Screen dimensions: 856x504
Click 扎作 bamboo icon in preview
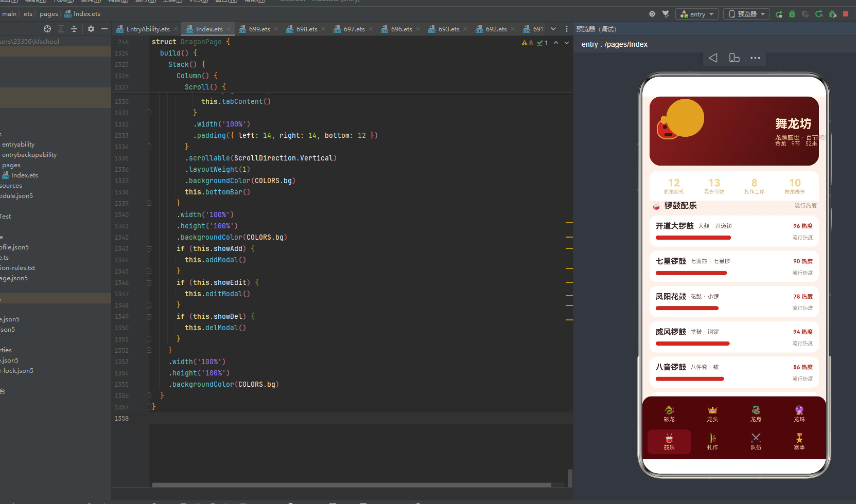[712, 438]
